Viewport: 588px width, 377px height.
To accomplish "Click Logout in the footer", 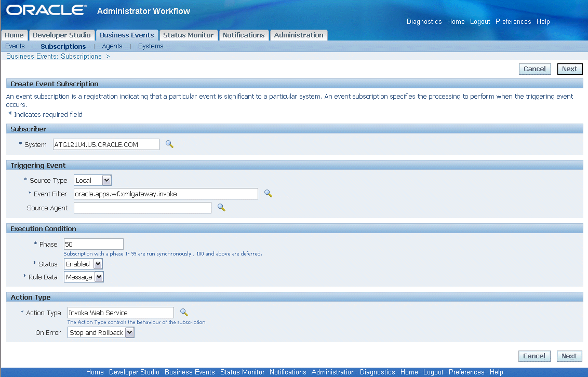I will point(433,372).
